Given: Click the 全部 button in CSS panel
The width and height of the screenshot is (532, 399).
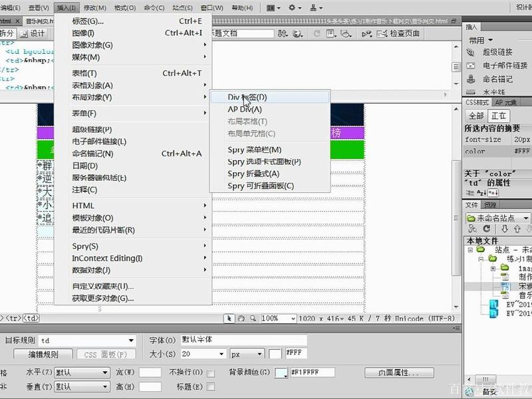Looking at the screenshot, I should pyautogui.click(x=476, y=116).
